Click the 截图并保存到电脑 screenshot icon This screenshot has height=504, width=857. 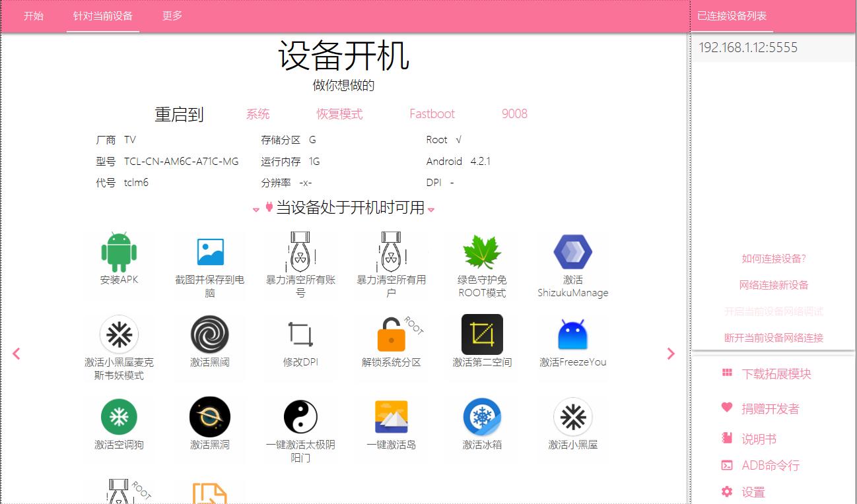(x=209, y=251)
